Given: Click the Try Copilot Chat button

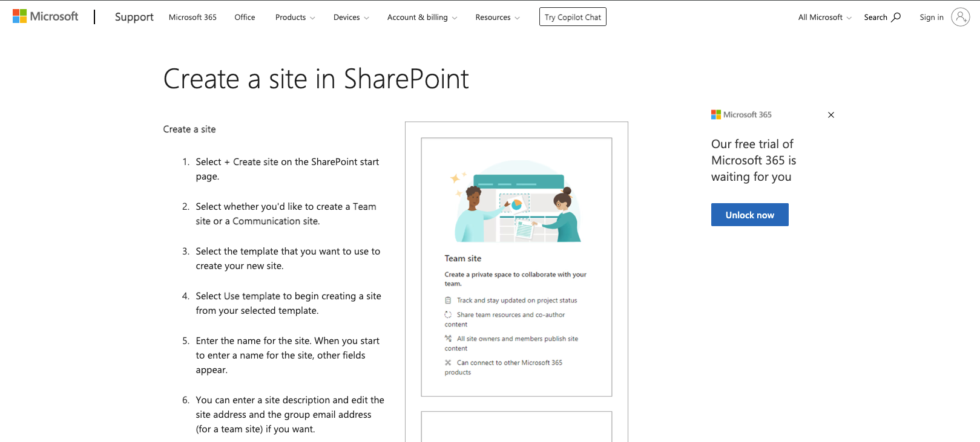Looking at the screenshot, I should coord(573,17).
